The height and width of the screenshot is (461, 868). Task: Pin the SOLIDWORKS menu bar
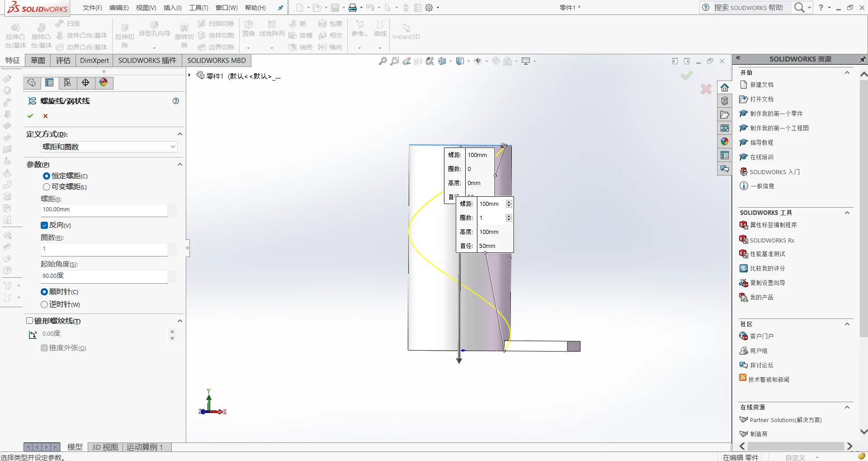point(280,8)
